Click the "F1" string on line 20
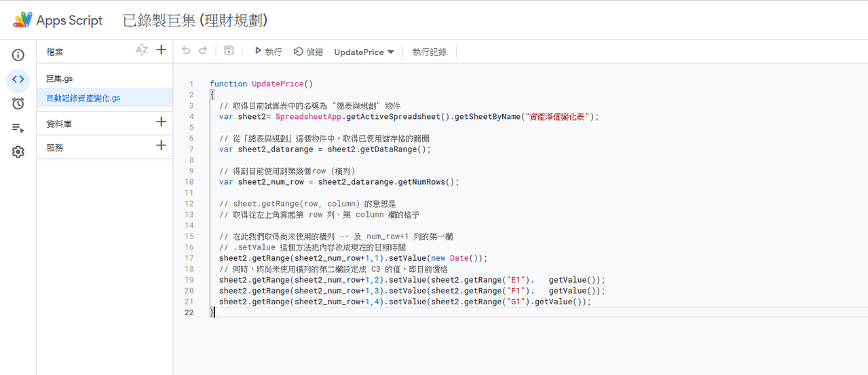The image size is (868, 375). coord(516,290)
